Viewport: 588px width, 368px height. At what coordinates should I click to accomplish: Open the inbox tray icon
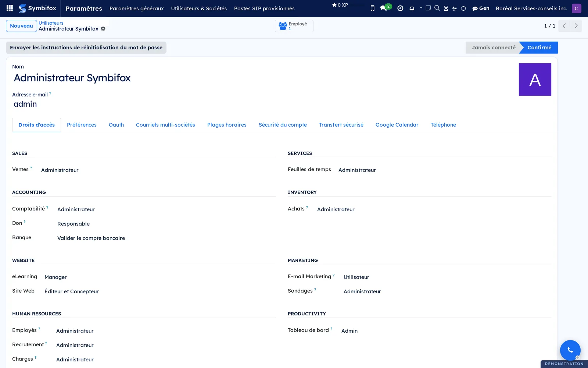tap(412, 8)
